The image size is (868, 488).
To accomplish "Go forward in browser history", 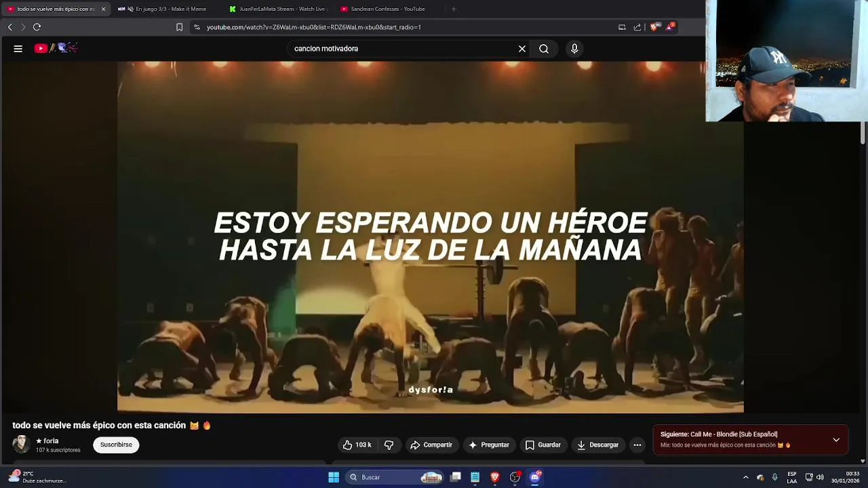I will (22, 27).
